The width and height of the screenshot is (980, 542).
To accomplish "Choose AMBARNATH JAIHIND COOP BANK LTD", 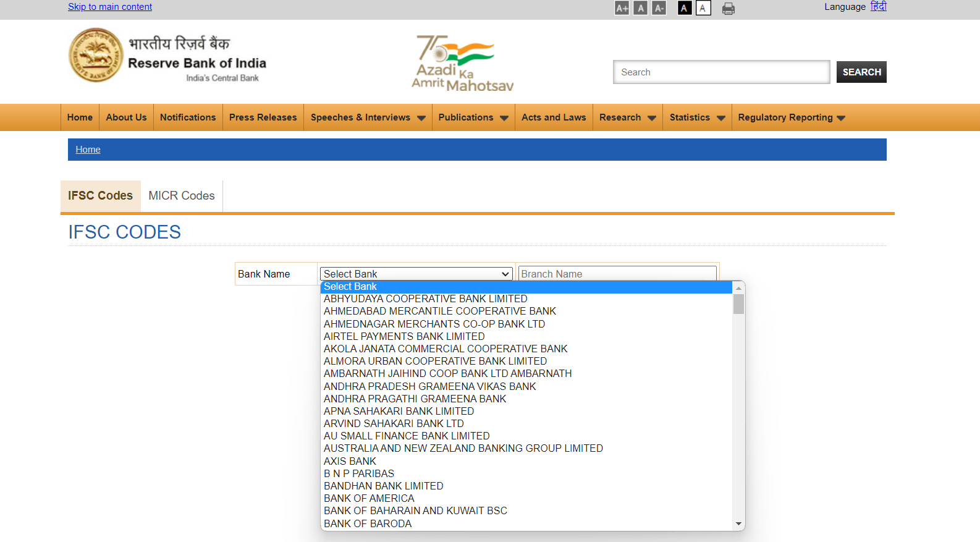I will click(526, 374).
